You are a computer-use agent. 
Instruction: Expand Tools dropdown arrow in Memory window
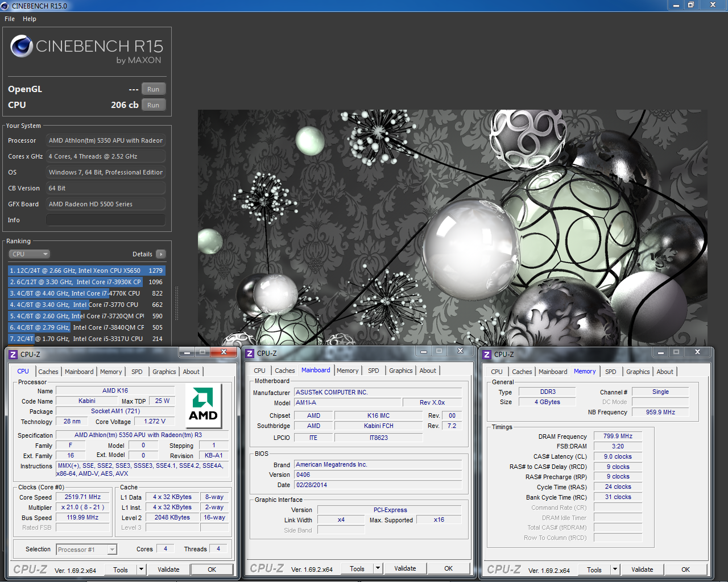coord(615,569)
